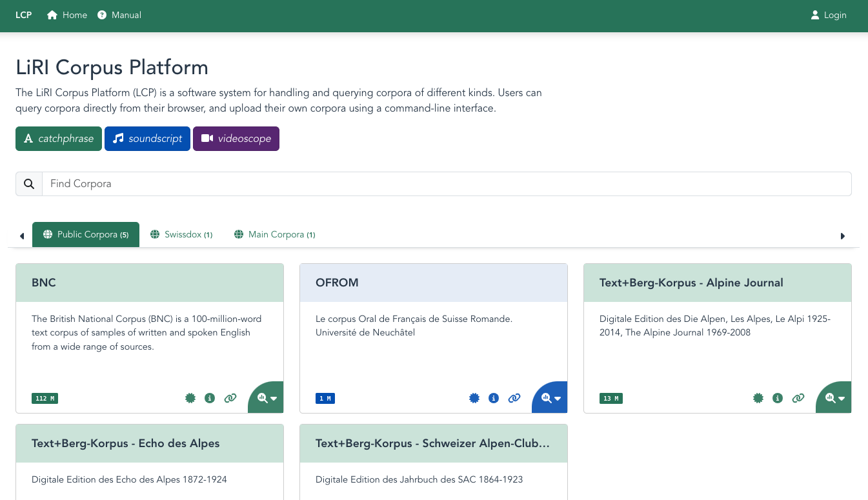This screenshot has height=500, width=868.
Task: Open the soundscript button
Action: 147,139
